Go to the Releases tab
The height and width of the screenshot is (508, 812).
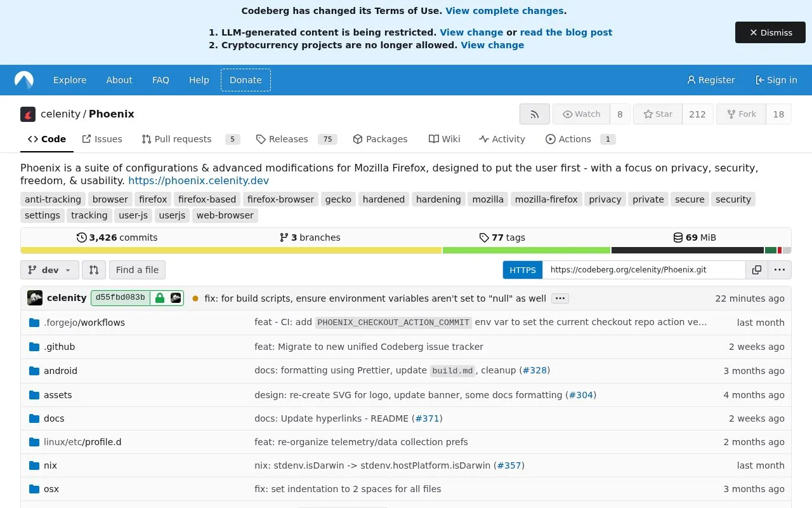click(x=296, y=139)
